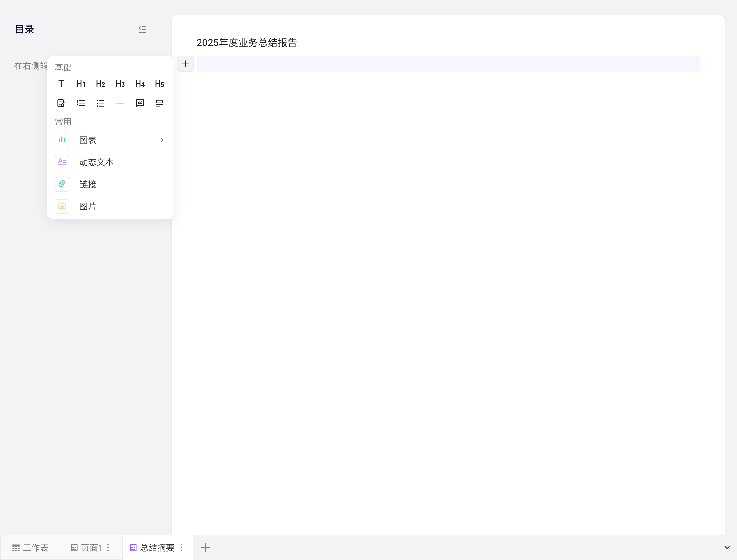Open the 图表 submenu
This screenshot has height=560, width=737.
point(110,140)
